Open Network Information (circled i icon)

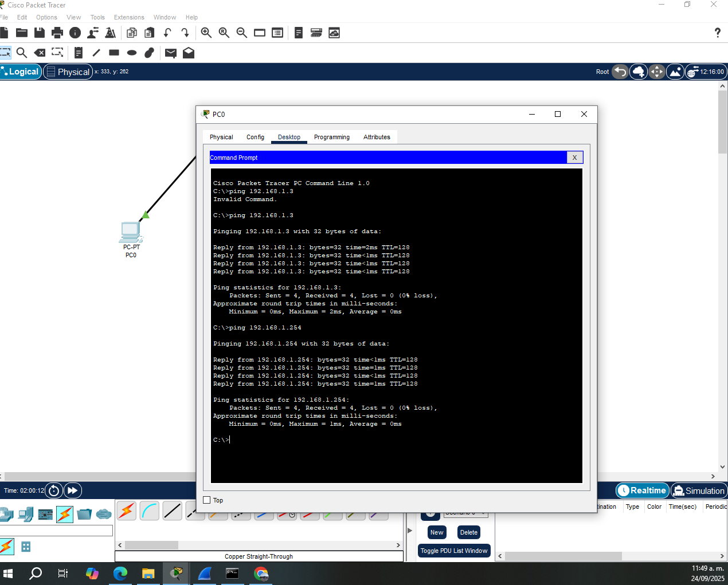[75, 33]
